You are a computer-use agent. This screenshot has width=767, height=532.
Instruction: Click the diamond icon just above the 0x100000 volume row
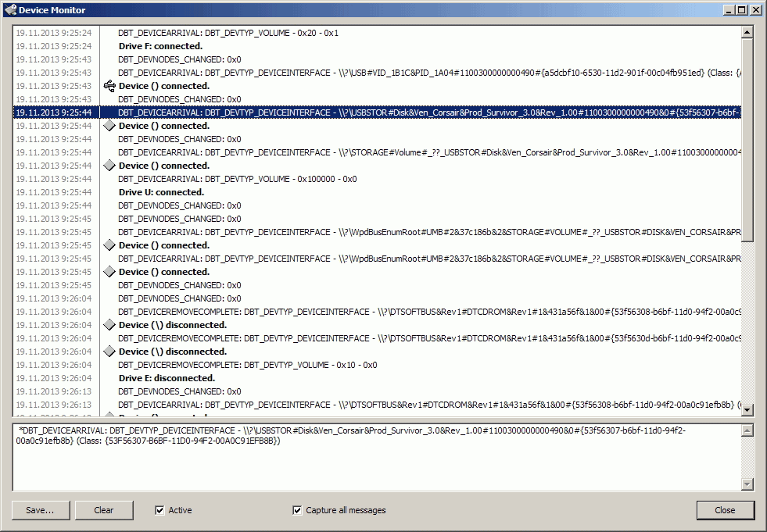(109, 166)
